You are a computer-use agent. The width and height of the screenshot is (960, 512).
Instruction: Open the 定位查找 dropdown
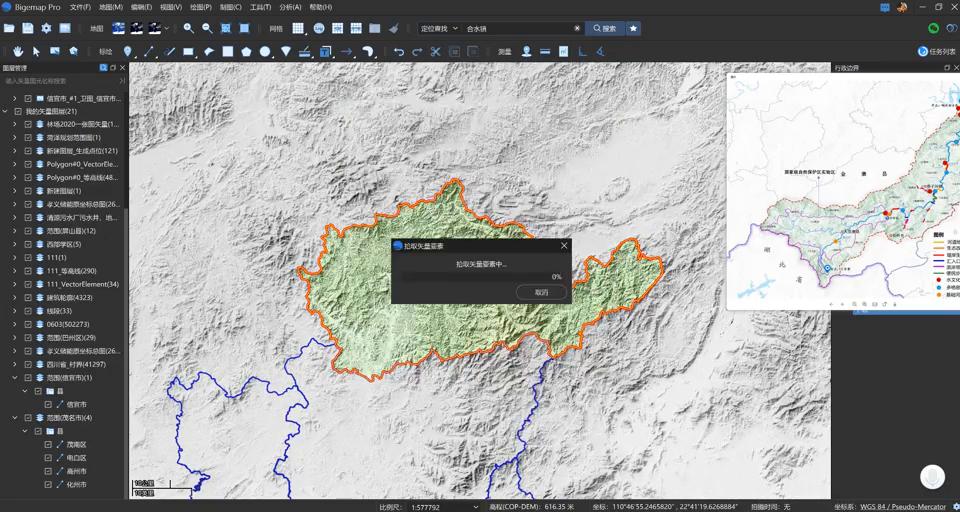pyautogui.click(x=439, y=28)
